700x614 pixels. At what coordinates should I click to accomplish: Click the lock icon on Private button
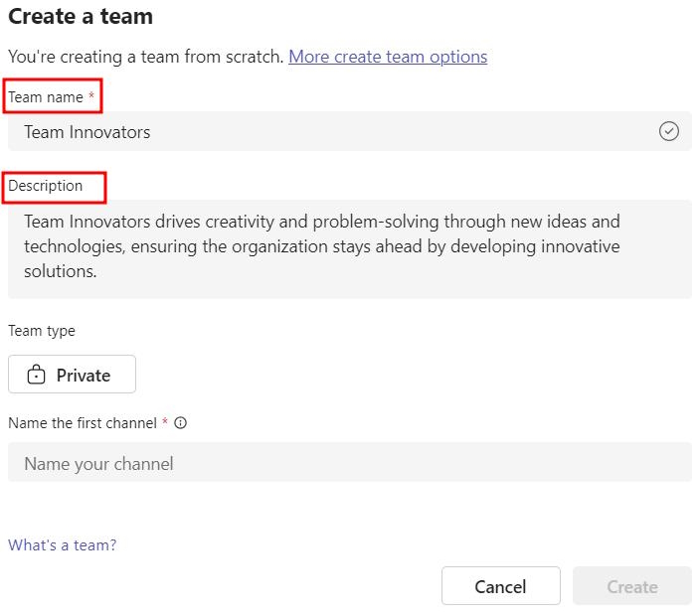tap(37, 375)
